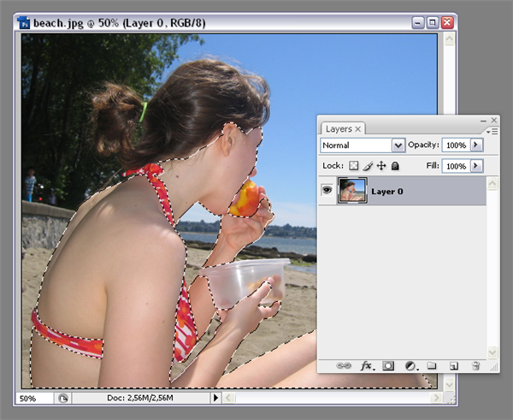Open the Layers panel options menu
Viewport: 513px width, 420px height.
pos(492,131)
